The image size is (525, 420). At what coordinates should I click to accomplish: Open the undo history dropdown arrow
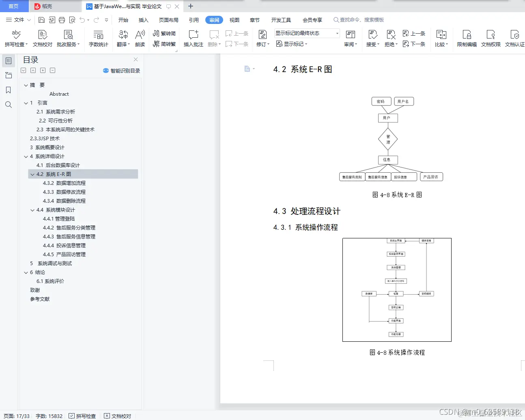pos(88,19)
